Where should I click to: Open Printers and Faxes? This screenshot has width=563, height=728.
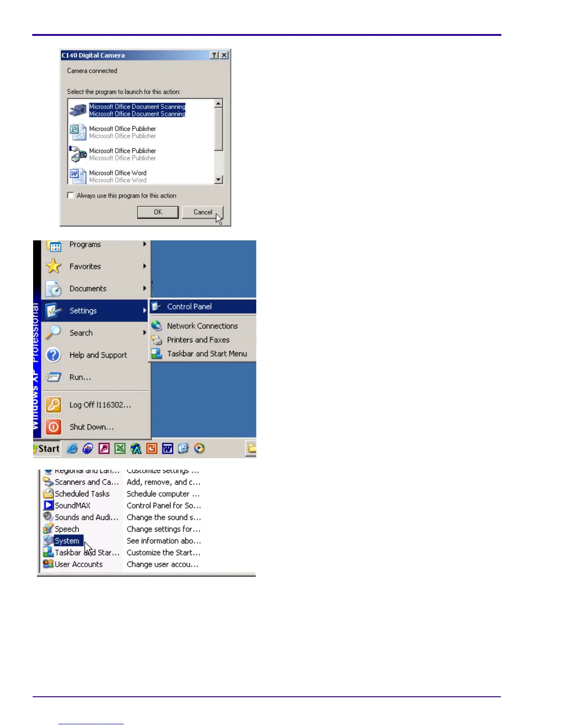pyautogui.click(x=203, y=340)
